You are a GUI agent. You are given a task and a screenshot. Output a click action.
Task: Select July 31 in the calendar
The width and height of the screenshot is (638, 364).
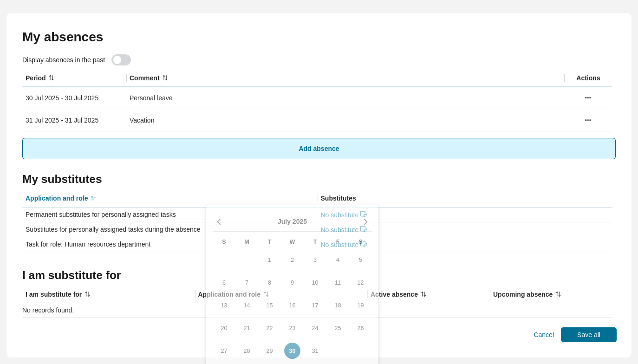(315, 351)
